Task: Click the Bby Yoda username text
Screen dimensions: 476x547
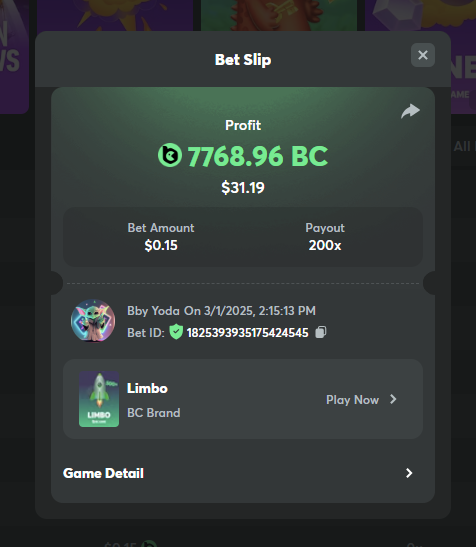Action: pos(153,311)
